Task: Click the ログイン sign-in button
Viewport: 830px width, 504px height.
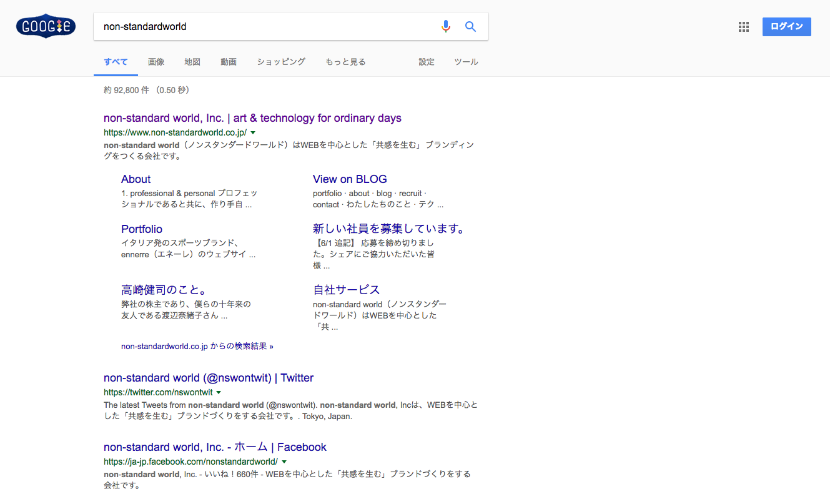Action: coord(786,27)
